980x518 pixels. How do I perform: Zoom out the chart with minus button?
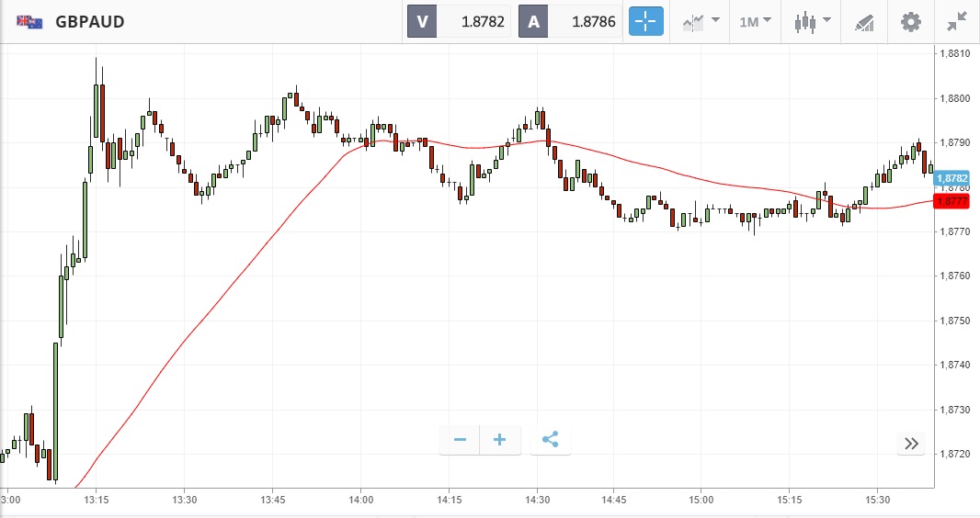pyautogui.click(x=460, y=440)
